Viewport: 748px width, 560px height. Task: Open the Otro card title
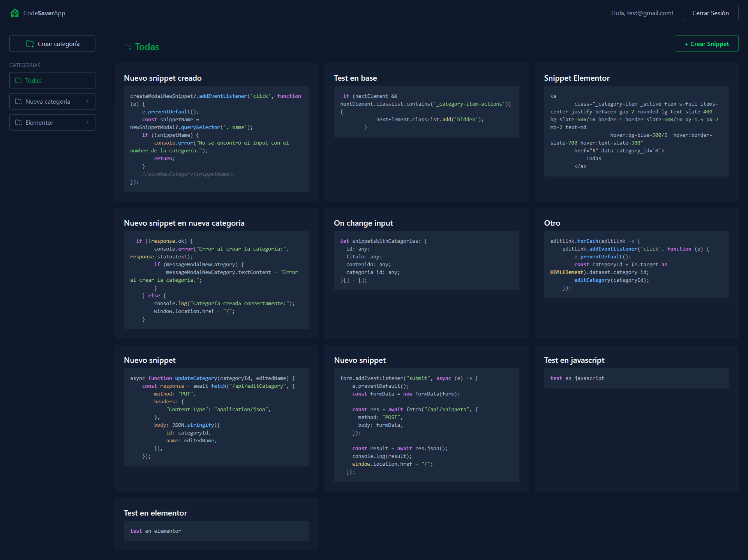pos(552,223)
